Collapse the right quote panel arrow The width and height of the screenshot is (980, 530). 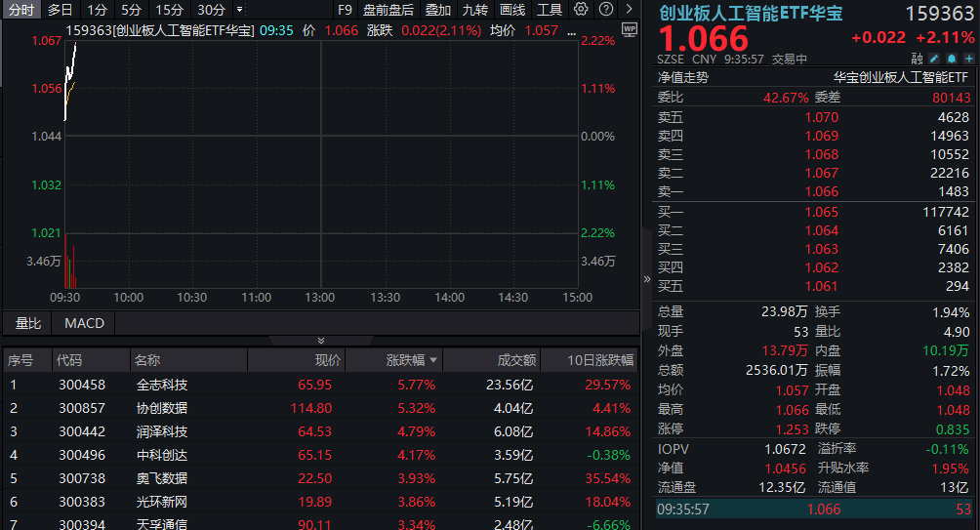click(x=647, y=279)
